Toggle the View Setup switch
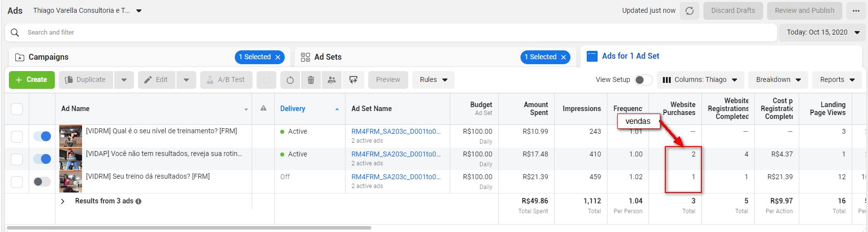This screenshot has height=232, width=868. coord(643,80)
